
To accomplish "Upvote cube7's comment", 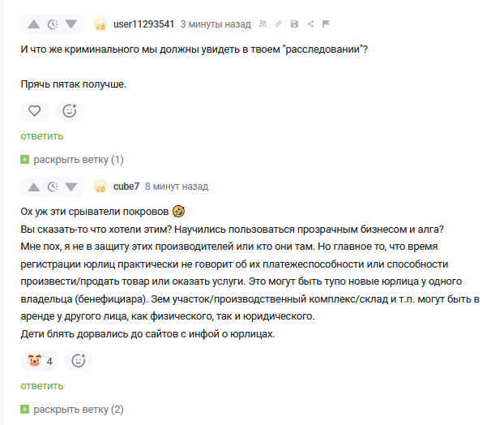I will [34, 187].
